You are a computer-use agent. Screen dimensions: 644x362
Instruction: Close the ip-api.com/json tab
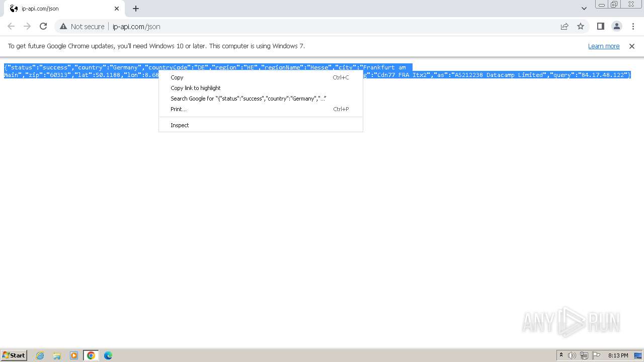[x=117, y=9]
